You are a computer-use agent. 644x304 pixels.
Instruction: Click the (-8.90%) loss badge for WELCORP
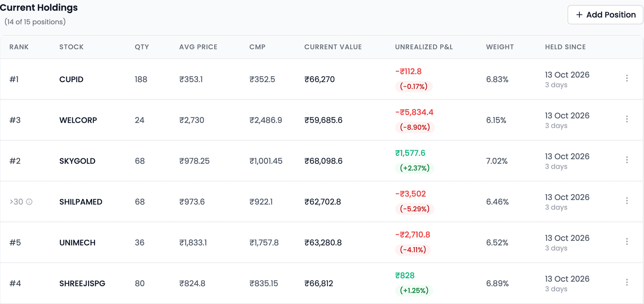tap(415, 127)
